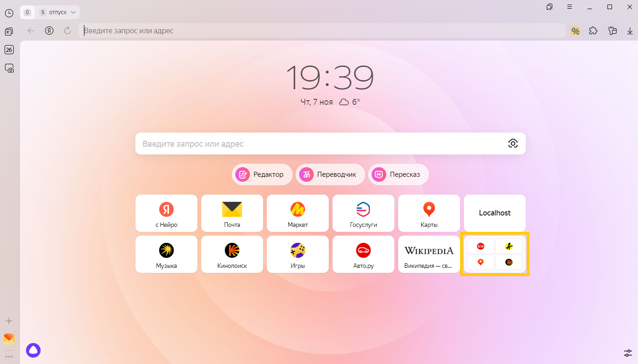This screenshot has width=638, height=364.
Task: Open the extensions puzzle icon
Action: pyautogui.click(x=593, y=31)
